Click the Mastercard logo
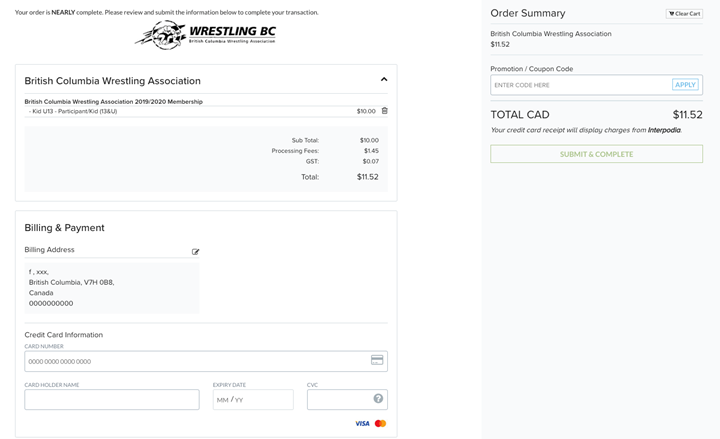The image size is (720, 439). point(380,424)
